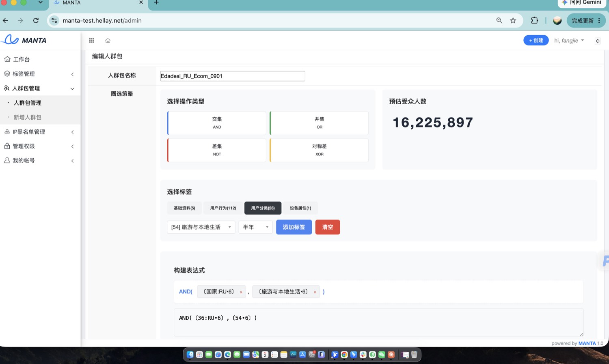Click the expression textarea AND(〔36:RU•6〕...
The height and width of the screenshot is (364, 609).
pos(379,322)
